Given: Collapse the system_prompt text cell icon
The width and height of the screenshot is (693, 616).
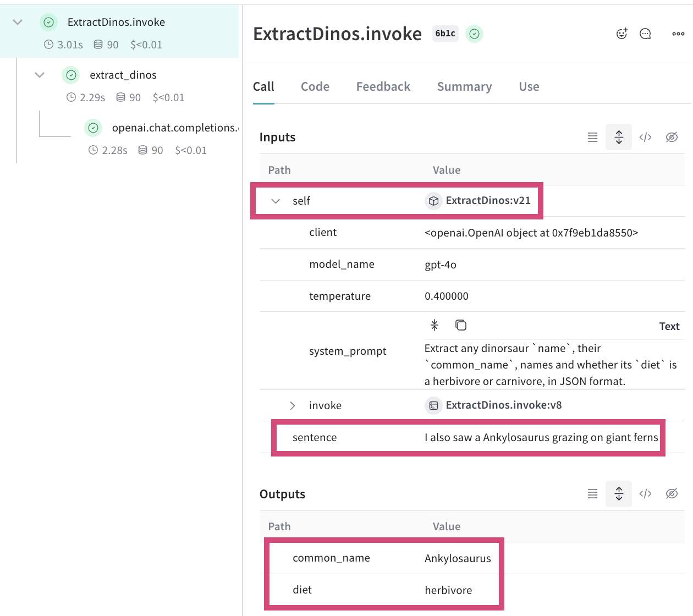Looking at the screenshot, I should click(x=435, y=325).
